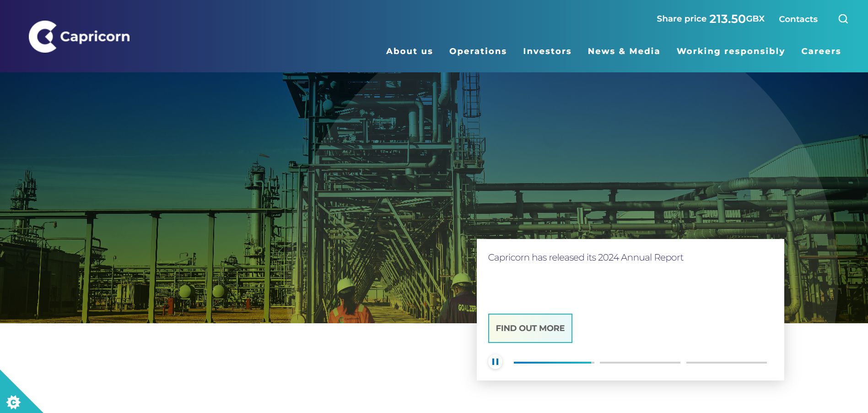Image resolution: width=868 pixels, height=413 pixels.
Task: Open the Contacts link in header
Action: pyautogui.click(x=798, y=19)
